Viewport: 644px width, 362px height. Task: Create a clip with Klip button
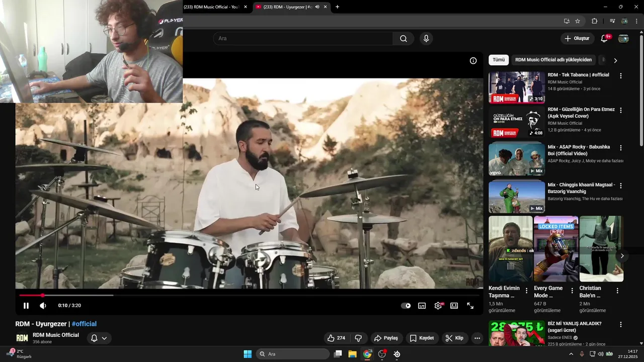454,338
